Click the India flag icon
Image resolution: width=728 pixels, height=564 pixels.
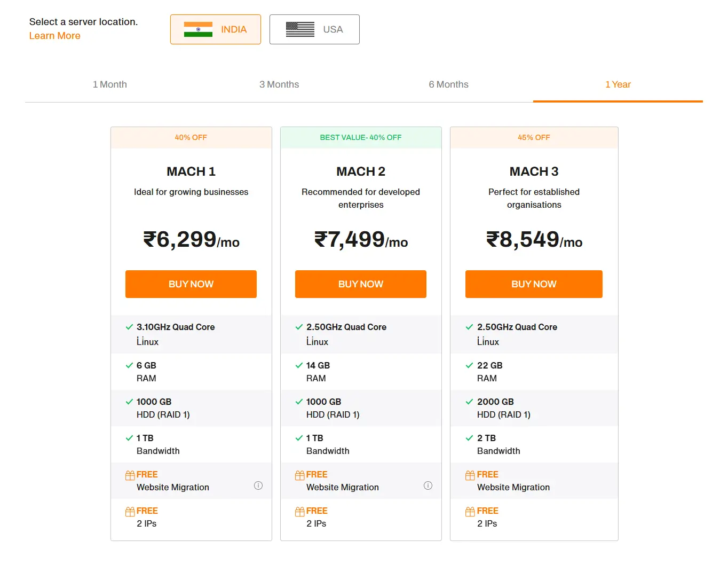tap(198, 29)
